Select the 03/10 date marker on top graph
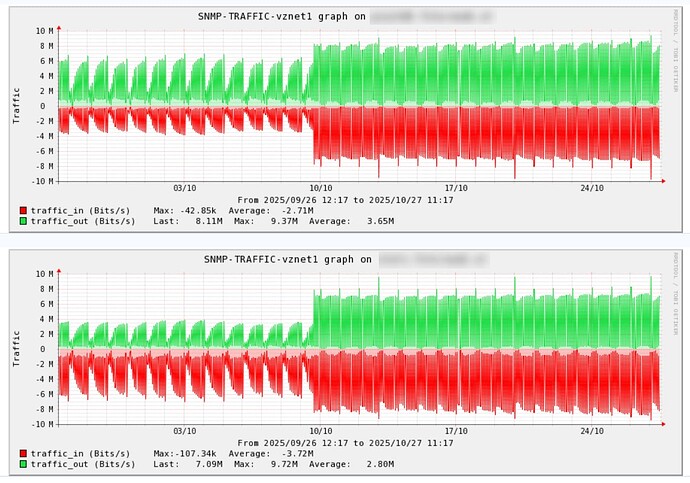 coord(184,188)
